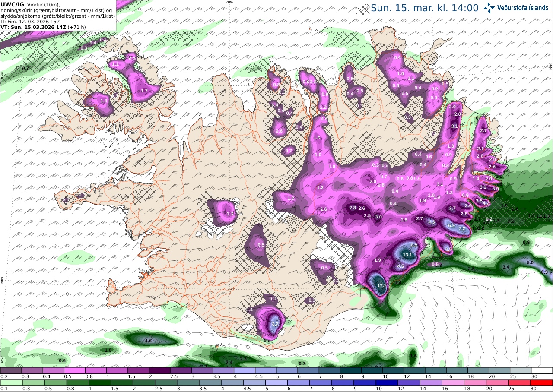Screen dimensions: 553x392
Task: Click the 3.1 value in north-east Iceland
Action: tap(454, 126)
